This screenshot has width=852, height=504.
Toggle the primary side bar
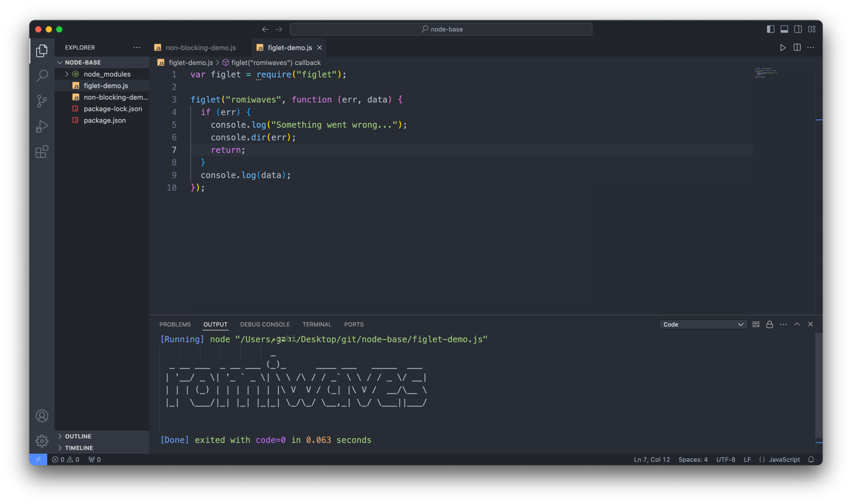point(770,29)
